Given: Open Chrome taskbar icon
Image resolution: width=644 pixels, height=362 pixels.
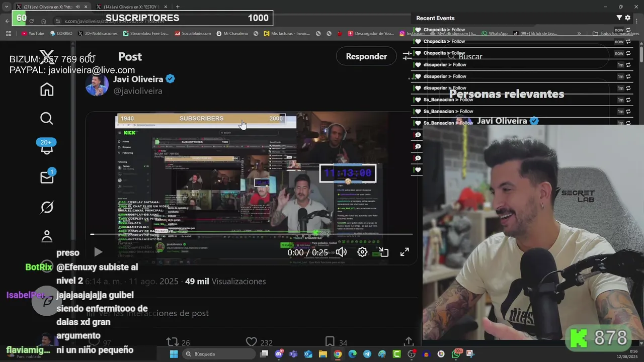Looking at the screenshot, I should [338, 354].
